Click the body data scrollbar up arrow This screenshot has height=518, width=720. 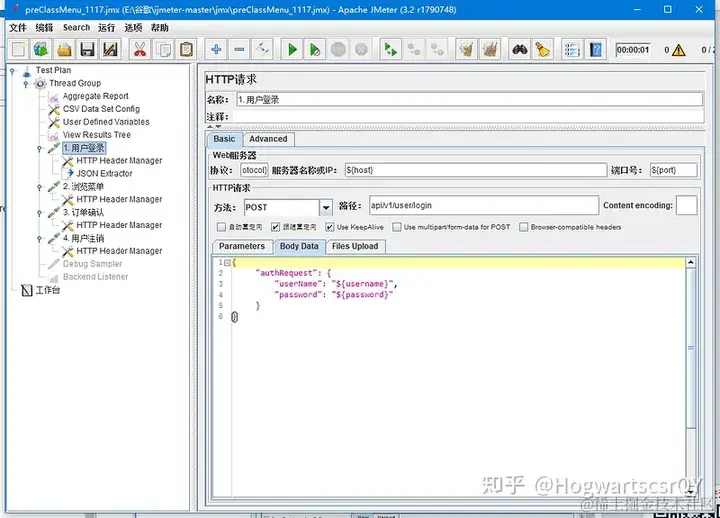pos(691,262)
